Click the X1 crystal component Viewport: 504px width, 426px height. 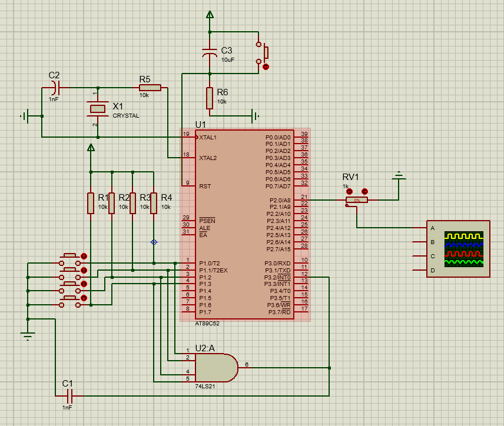pyautogui.click(x=97, y=109)
